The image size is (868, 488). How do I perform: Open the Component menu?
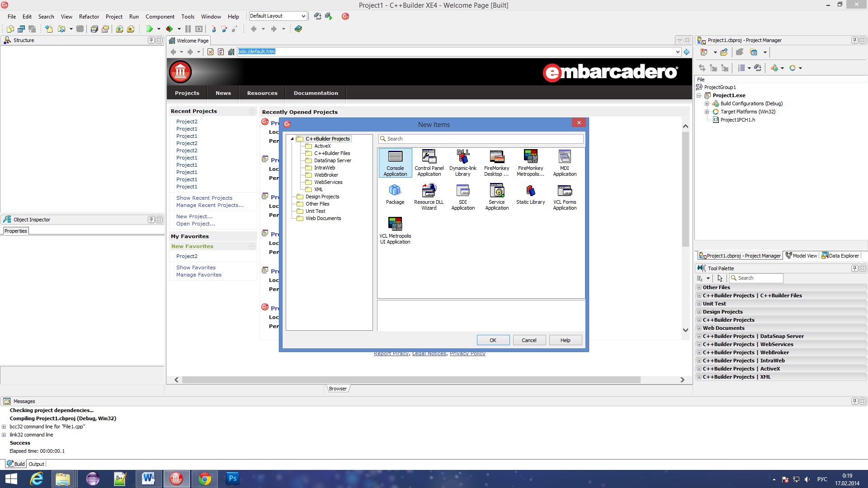tap(160, 17)
